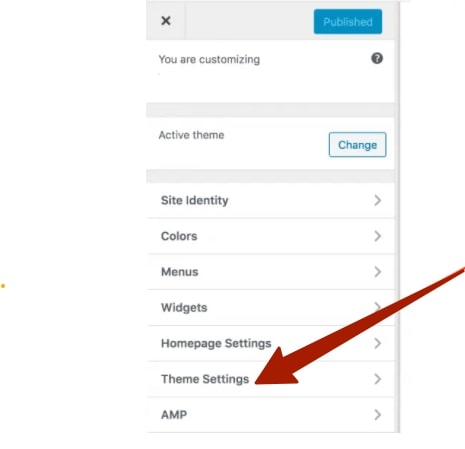The image size is (465, 449).
Task: Close the Customizer with the X icon
Action: (166, 21)
